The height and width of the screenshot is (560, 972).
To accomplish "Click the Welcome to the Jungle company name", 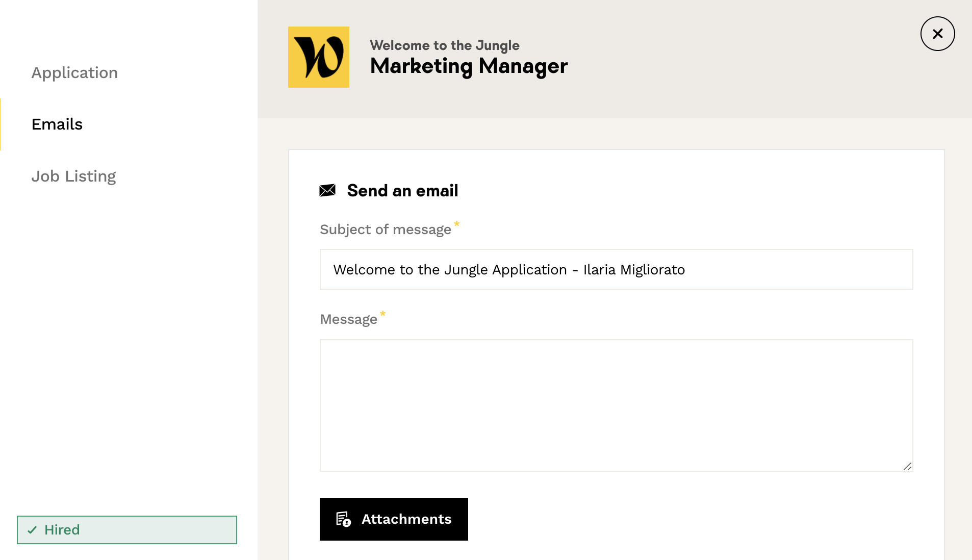I will tap(444, 45).
